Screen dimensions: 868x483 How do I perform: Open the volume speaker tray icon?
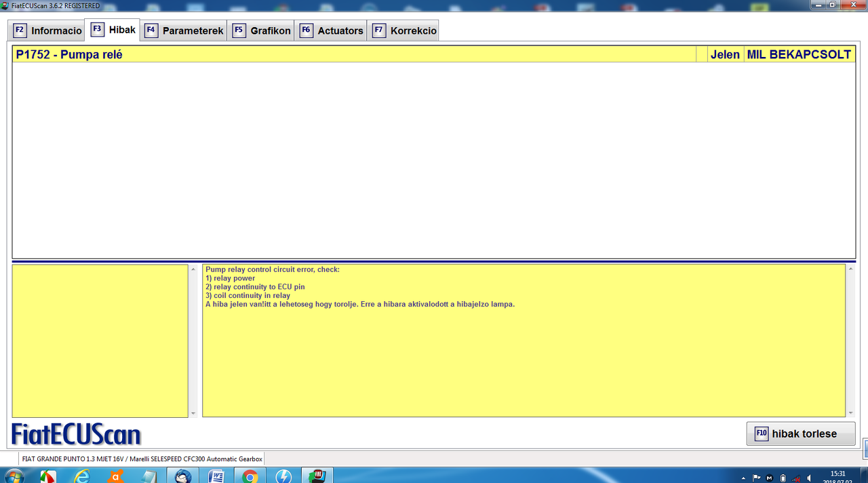(x=810, y=478)
